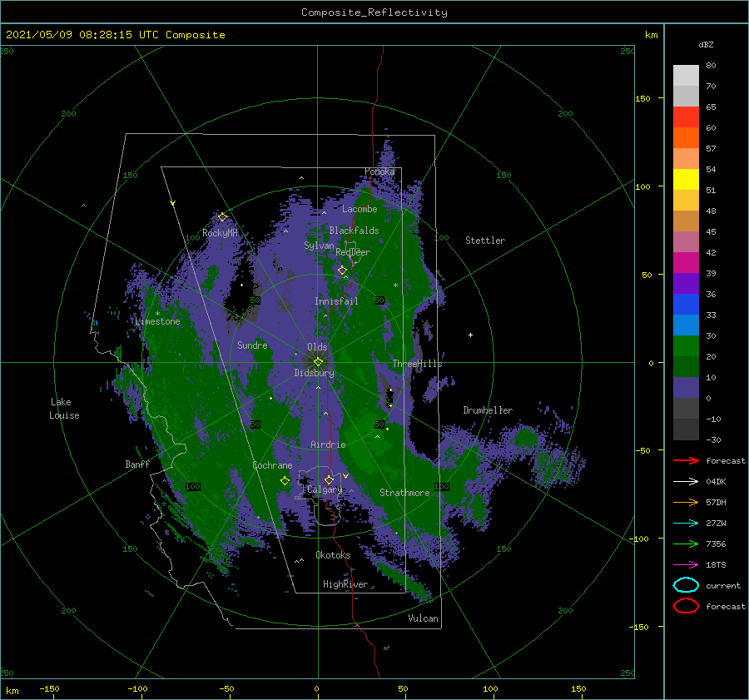The height and width of the screenshot is (700, 749).
Task: Click the 18TS legend label
Action: pyautogui.click(x=716, y=565)
